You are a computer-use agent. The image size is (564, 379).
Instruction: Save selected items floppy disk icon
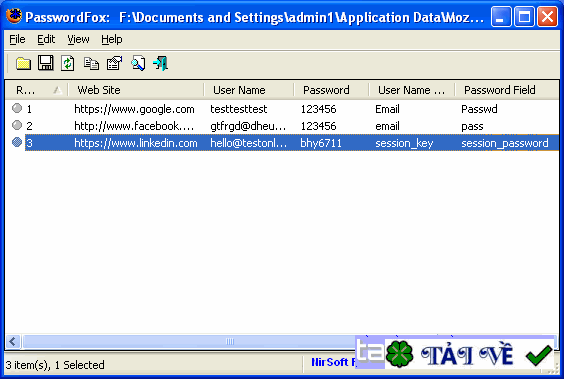(46, 63)
